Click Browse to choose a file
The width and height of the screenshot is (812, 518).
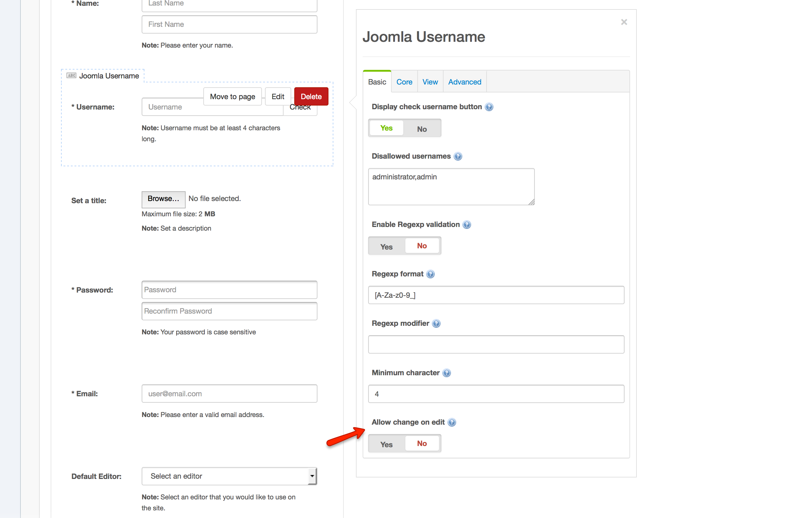[164, 199]
